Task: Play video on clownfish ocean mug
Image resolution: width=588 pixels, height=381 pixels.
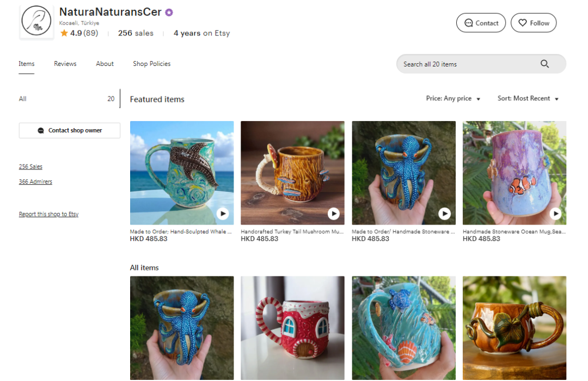Action: click(x=555, y=214)
